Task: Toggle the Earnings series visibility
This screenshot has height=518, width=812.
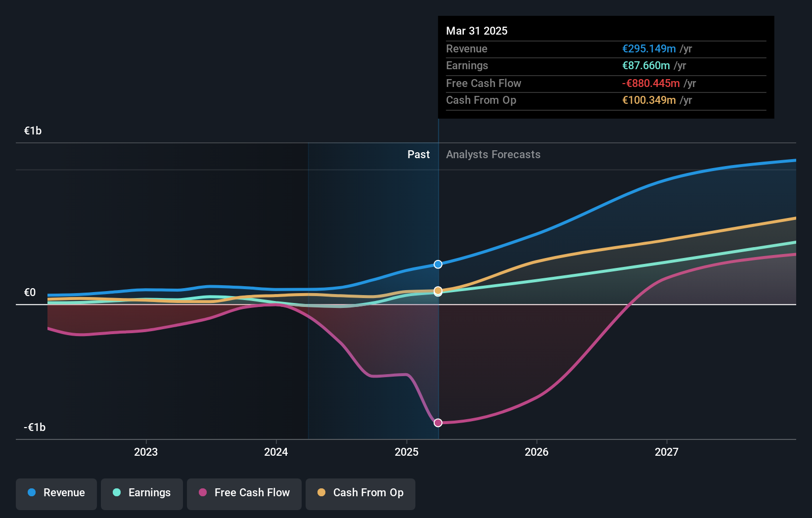Action: click(141, 493)
